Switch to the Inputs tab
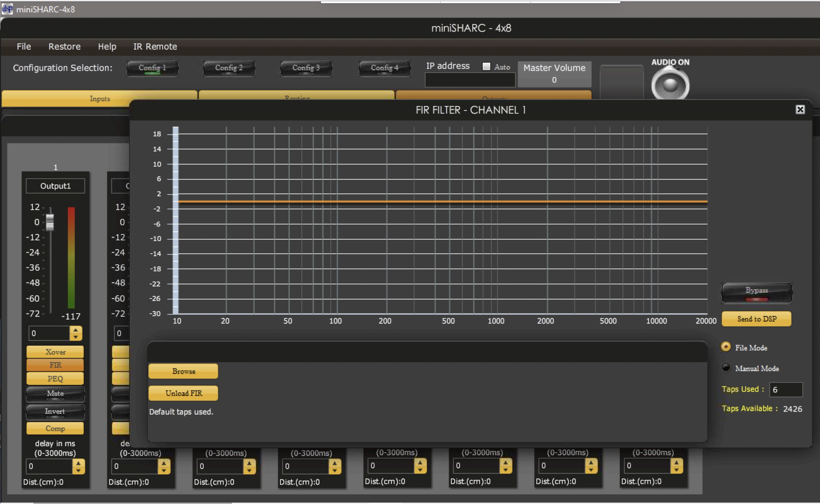 pos(100,98)
